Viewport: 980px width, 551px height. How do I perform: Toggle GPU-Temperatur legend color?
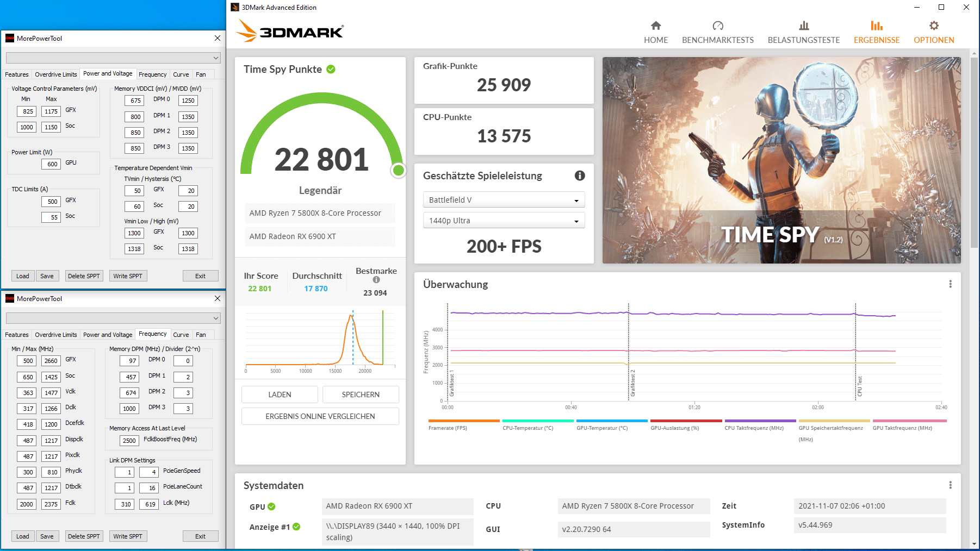[612, 421]
